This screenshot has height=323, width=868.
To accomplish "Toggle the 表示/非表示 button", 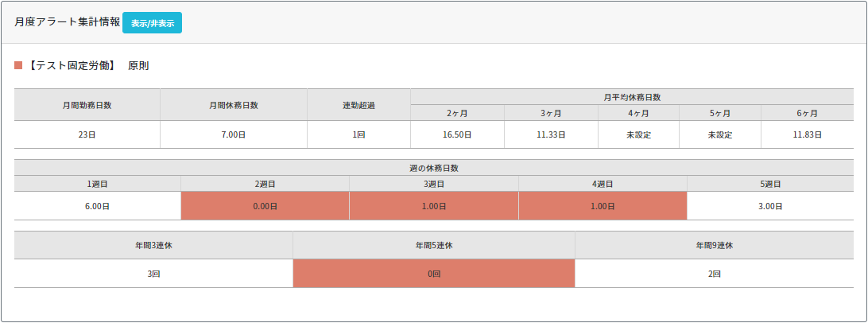I will click(x=152, y=23).
